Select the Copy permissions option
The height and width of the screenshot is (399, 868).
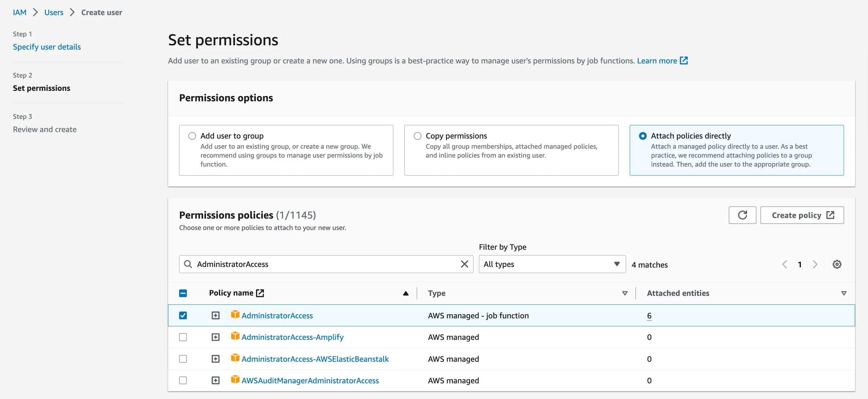(417, 136)
